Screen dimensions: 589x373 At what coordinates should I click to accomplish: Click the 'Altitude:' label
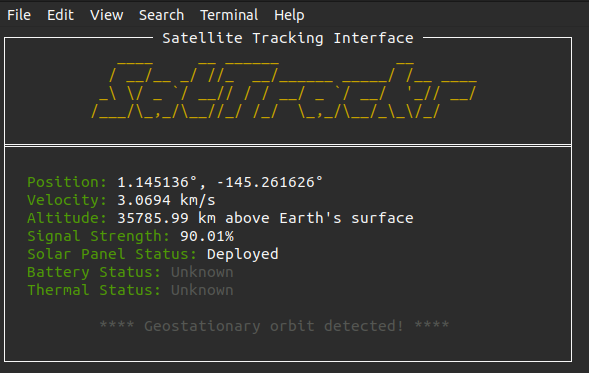67,218
